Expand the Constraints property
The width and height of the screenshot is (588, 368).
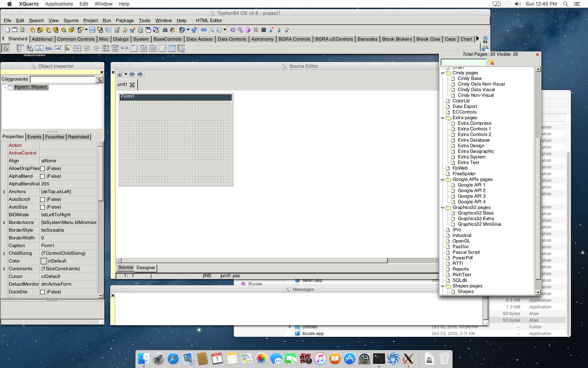[4, 269]
